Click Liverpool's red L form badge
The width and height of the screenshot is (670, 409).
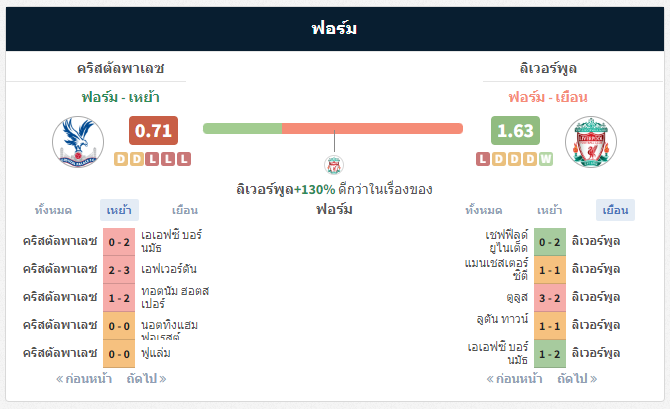coord(483,159)
